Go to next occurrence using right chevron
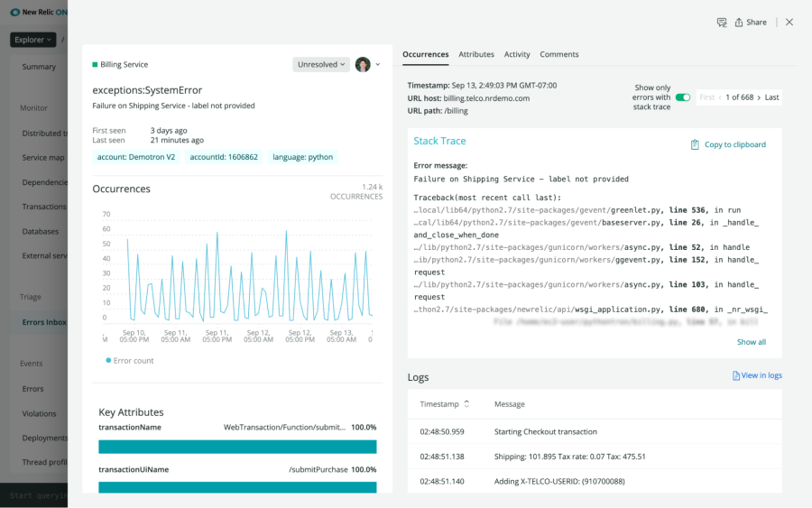 (759, 97)
